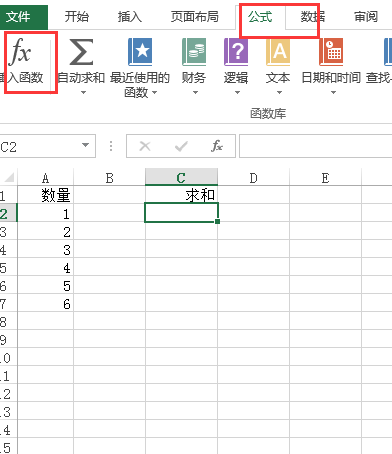This screenshot has height=454, width=392.
Task: Select cell A3 containing value 2
Action: click(x=45, y=231)
